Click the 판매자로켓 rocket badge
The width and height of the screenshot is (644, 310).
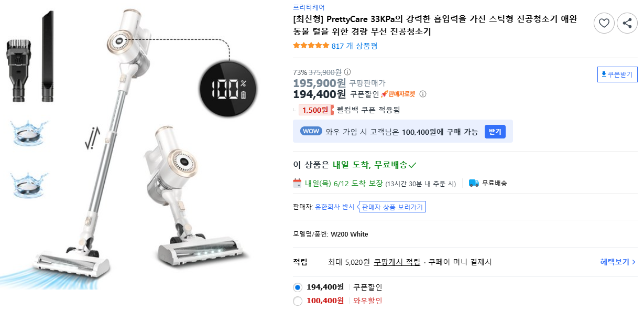pos(399,94)
